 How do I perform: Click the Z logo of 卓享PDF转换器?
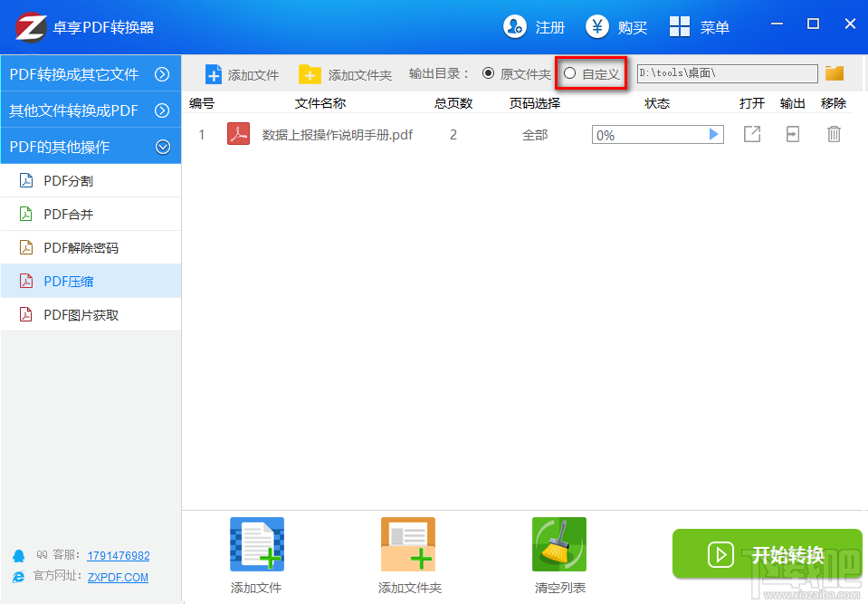[x=31, y=27]
